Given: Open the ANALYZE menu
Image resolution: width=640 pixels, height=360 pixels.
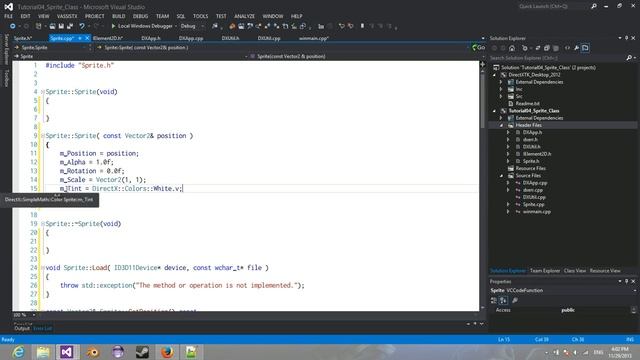Looking at the screenshot, I should 244,16.
